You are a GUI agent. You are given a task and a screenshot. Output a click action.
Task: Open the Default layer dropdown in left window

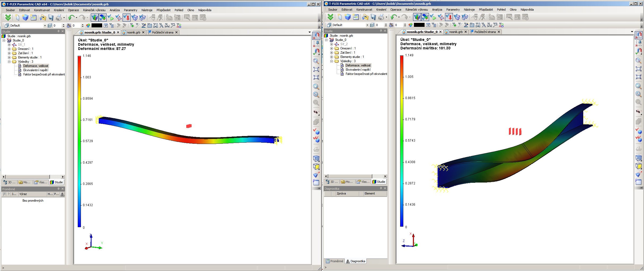click(45, 26)
